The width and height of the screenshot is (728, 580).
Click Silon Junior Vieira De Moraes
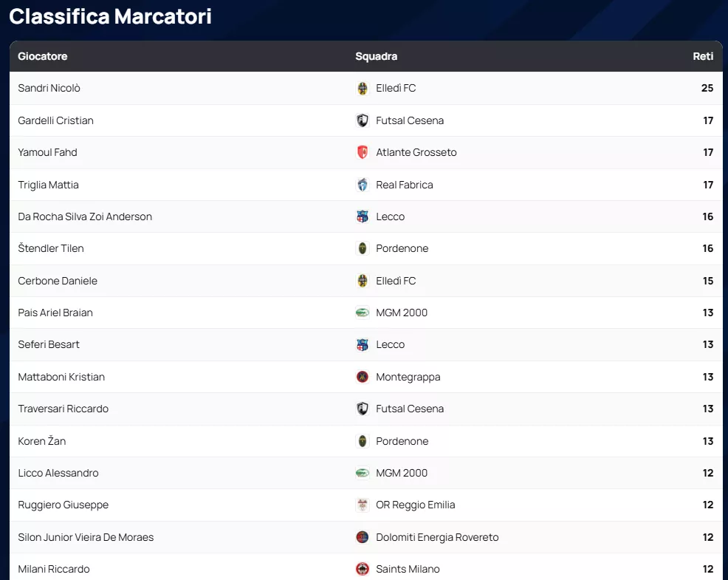click(86, 537)
